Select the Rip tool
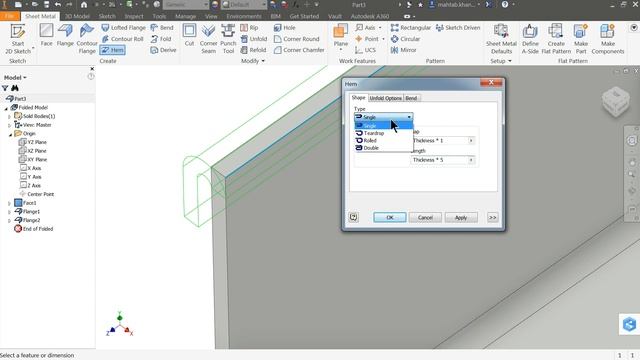Image resolution: width=640 pixels, height=360 pixels. point(249,28)
